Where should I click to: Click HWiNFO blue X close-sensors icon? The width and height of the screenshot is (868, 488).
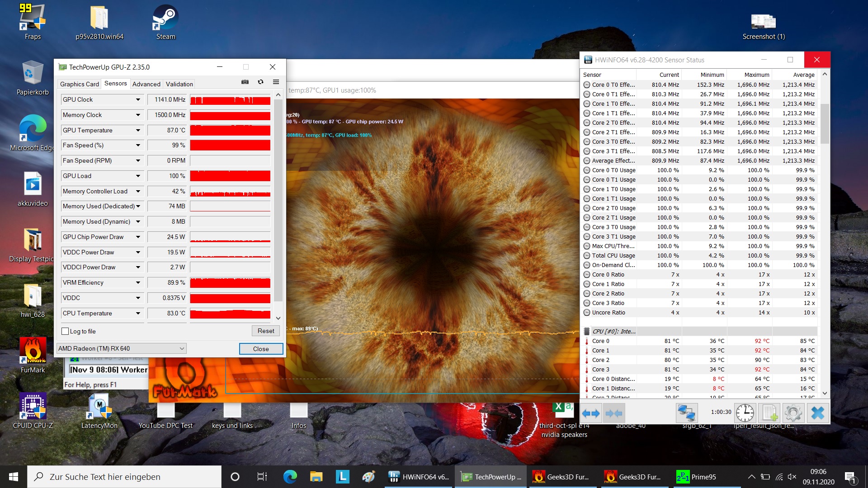(x=817, y=413)
